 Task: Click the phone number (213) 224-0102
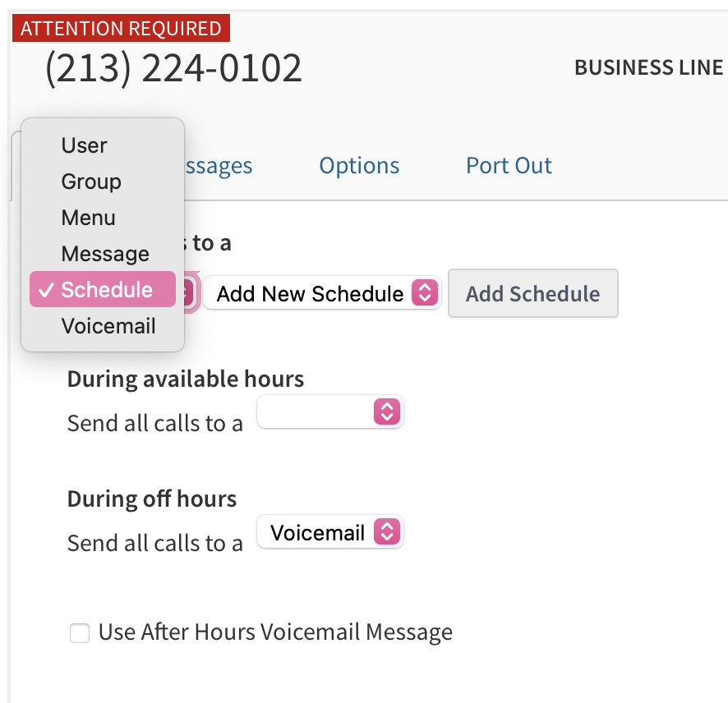tap(173, 69)
